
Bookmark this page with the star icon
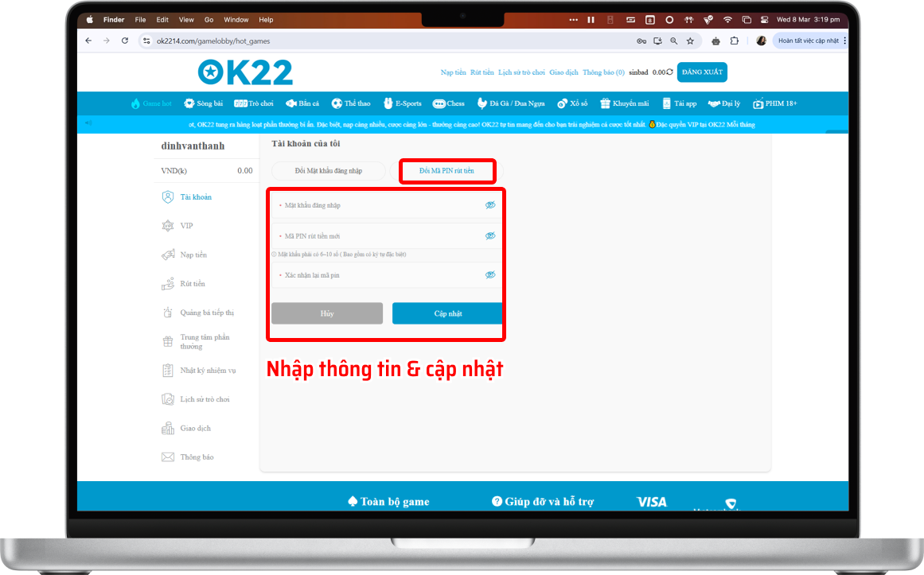pos(690,41)
